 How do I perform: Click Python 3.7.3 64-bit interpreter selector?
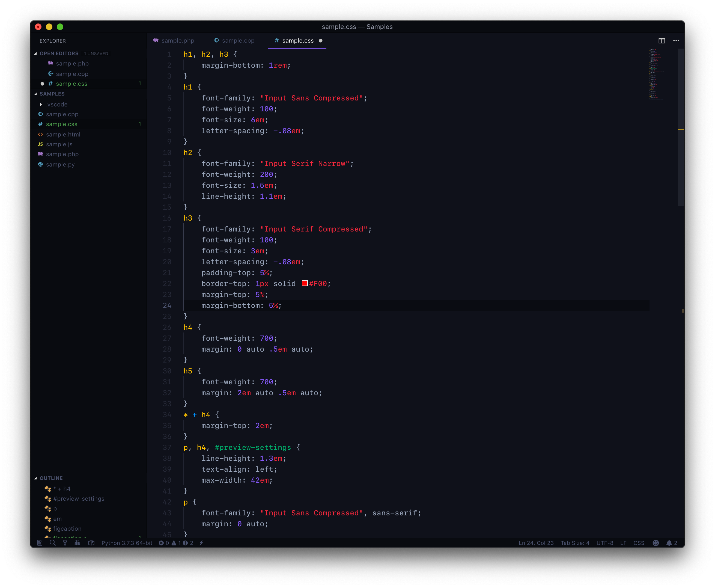127,543
